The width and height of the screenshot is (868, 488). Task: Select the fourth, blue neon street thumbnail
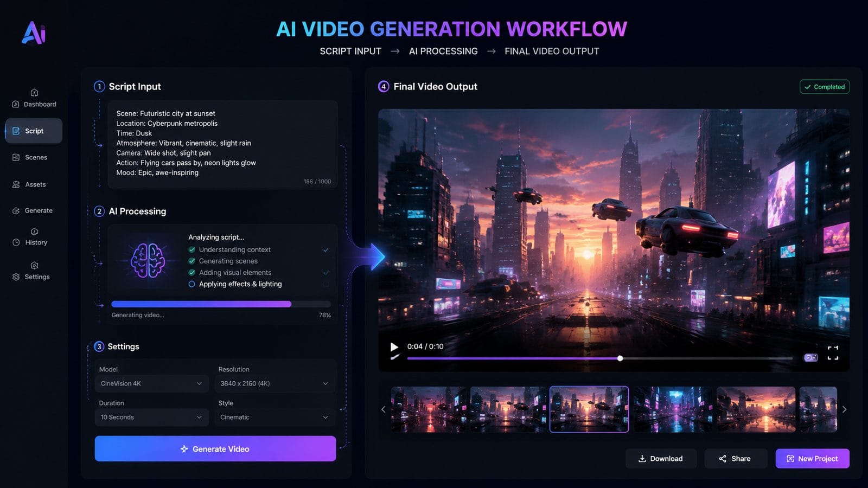click(x=673, y=409)
